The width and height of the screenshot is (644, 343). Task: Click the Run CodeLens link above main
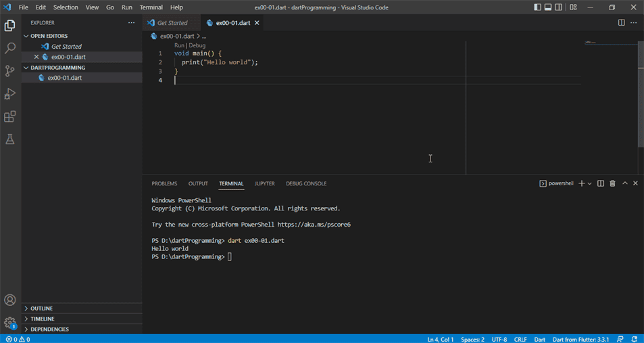click(x=179, y=45)
